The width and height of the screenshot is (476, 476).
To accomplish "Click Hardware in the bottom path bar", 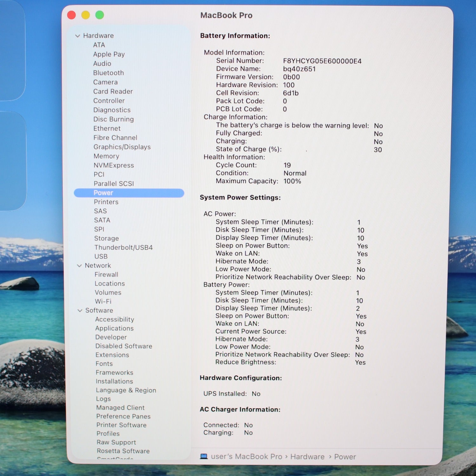I will pos(307,457).
